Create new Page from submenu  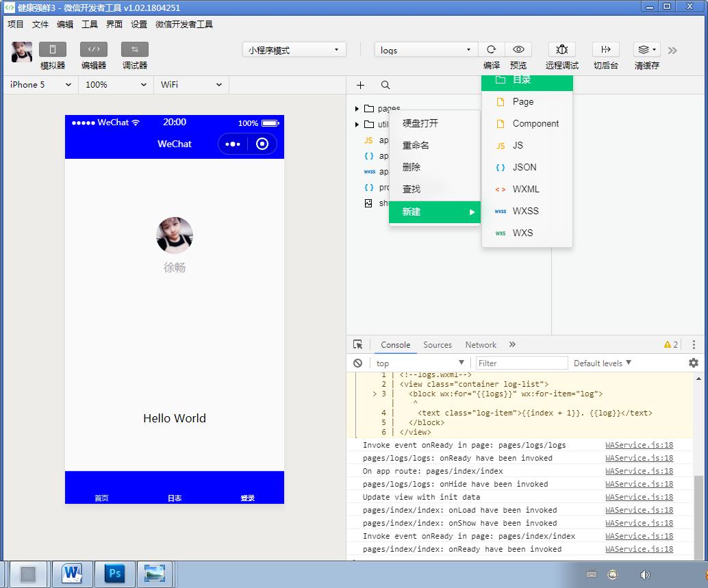pos(527,101)
